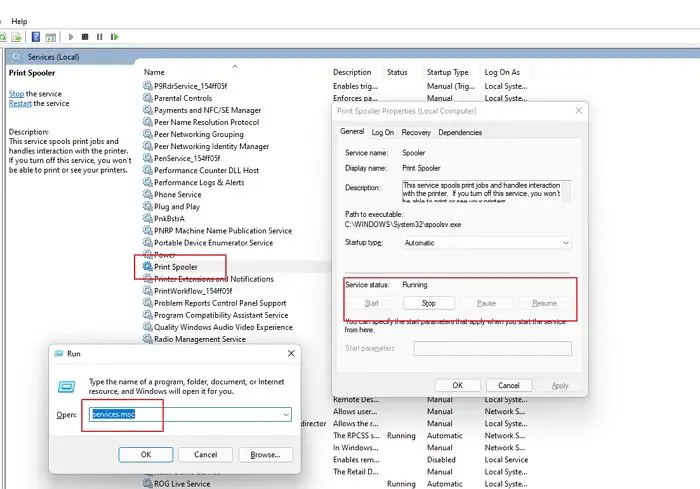The height and width of the screenshot is (489, 700).
Task: Click the gear icon beside Plug and Play
Action: (147, 206)
